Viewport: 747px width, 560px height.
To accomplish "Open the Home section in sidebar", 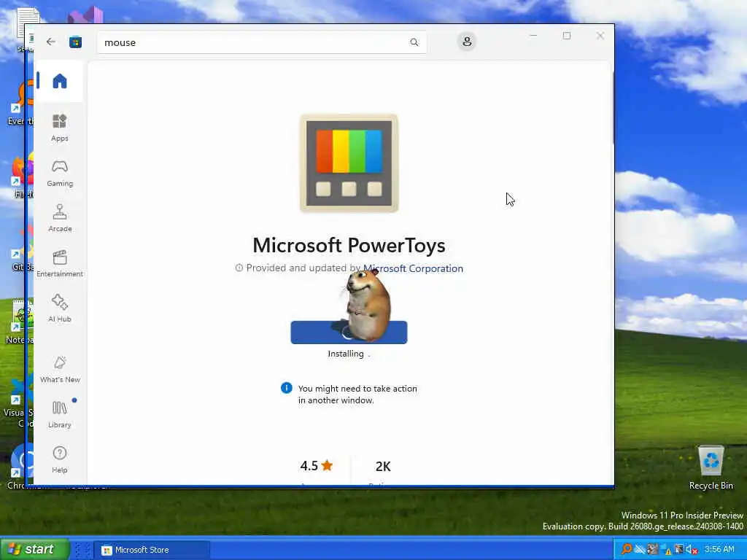I will (x=60, y=81).
